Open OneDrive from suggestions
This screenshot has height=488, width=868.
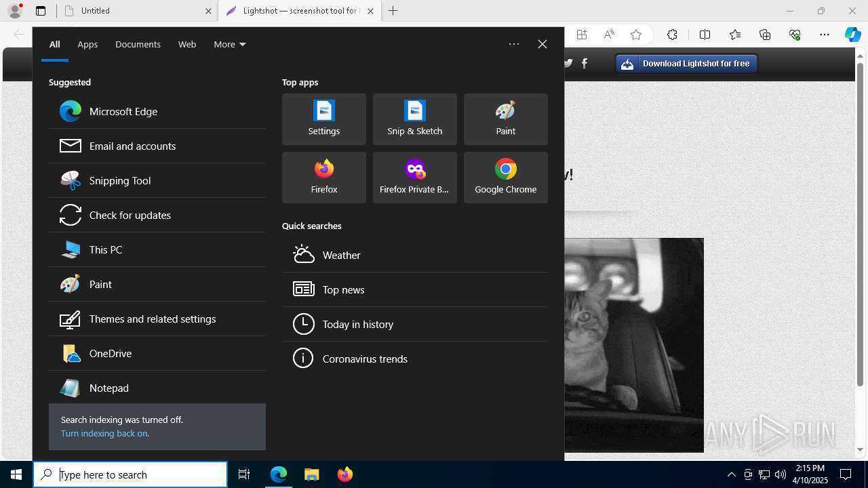click(x=157, y=353)
